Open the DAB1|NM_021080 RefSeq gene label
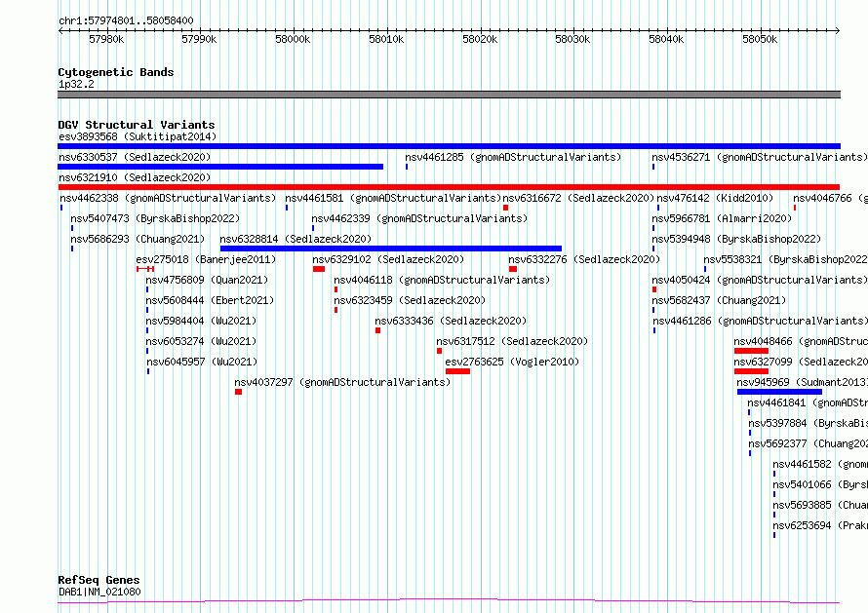Image resolution: width=868 pixels, height=613 pixels. click(x=99, y=592)
